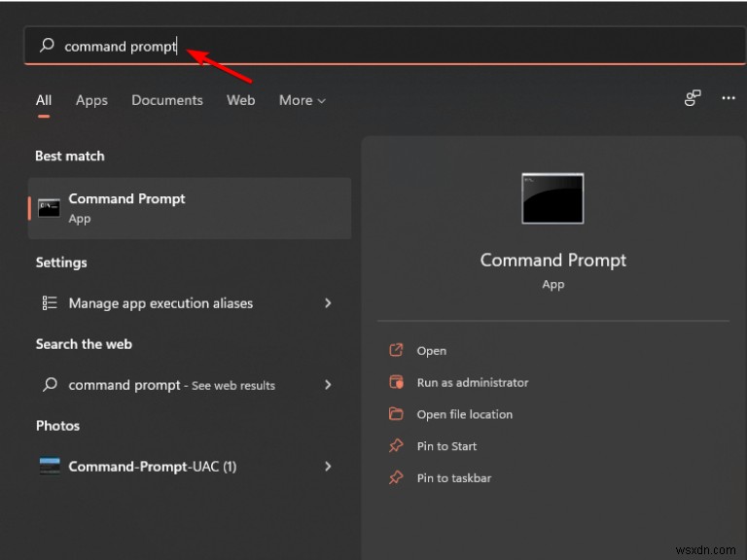Click the large Command Prompt preview icon
747x560 pixels.
click(x=552, y=198)
